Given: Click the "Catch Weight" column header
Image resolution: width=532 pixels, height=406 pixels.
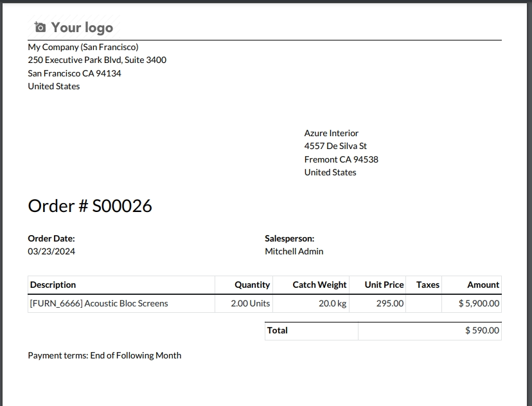Looking at the screenshot, I should click(319, 285).
